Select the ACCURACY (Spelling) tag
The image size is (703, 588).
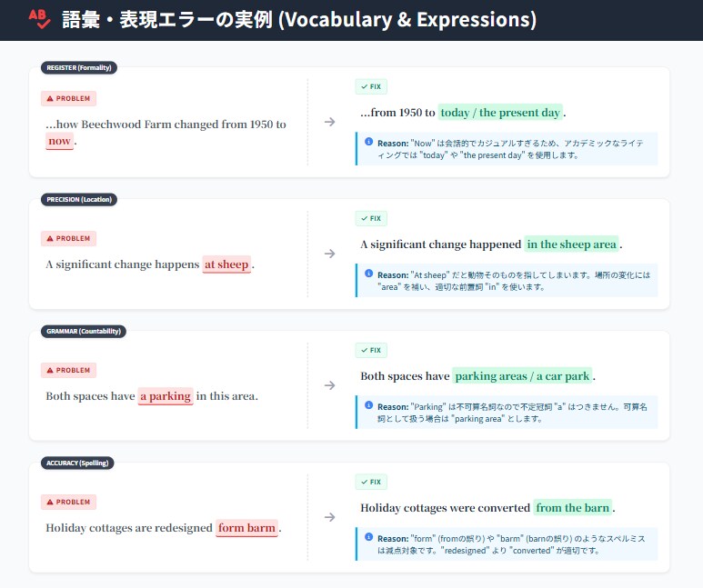point(77,463)
